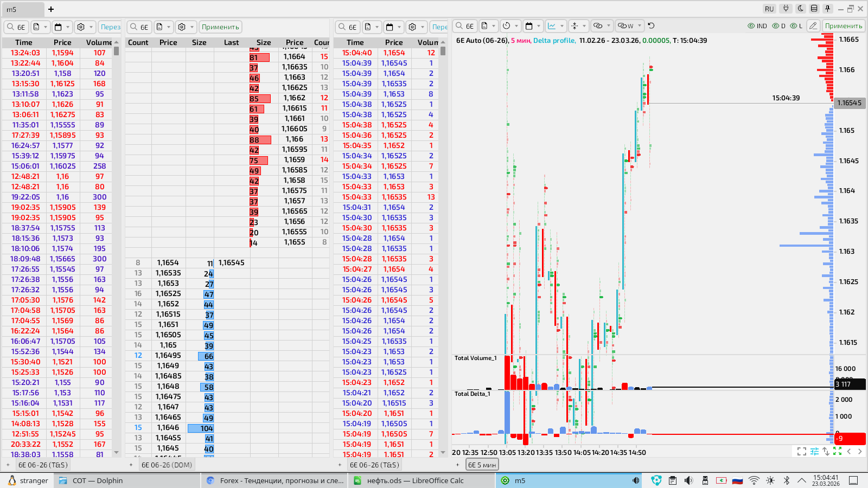The width and height of the screenshot is (868, 488).
Task: Click the chart fullscreen brackets icon
Action: [802, 451]
